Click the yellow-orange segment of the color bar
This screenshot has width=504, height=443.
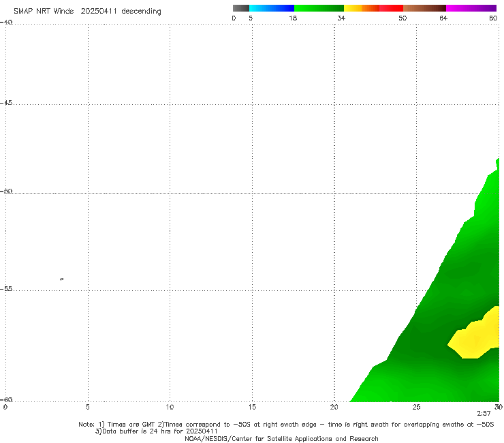point(362,8)
